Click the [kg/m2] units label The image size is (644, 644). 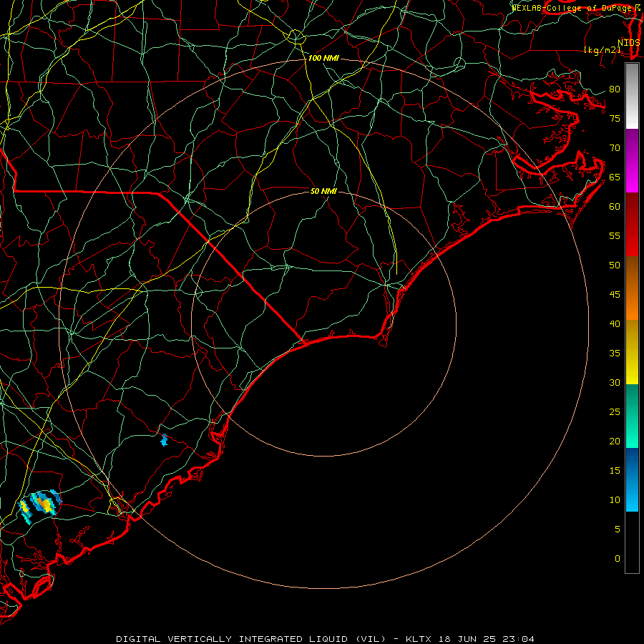pos(602,50)
